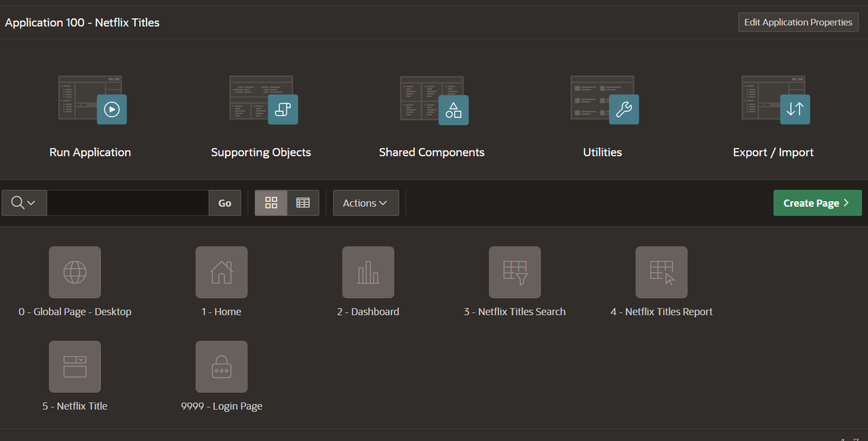Open the Home page house icon

click(x=222, y=272)
